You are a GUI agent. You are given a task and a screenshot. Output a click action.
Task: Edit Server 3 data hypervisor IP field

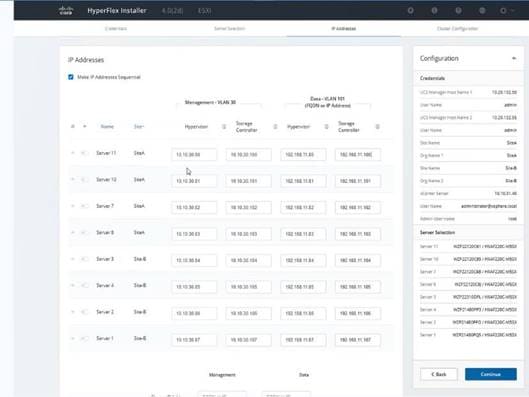point(303,260)
